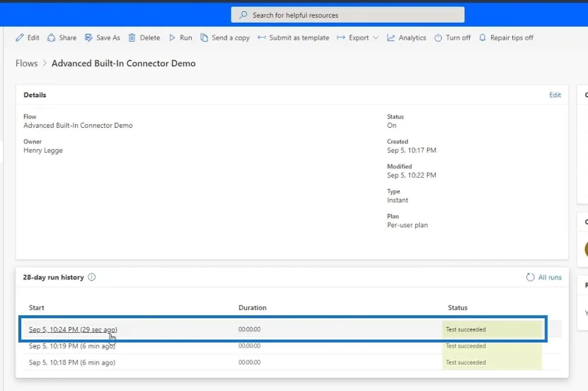Click the Submit as template icon
This screenshot has height=391, width=588.
coord(262,37)
